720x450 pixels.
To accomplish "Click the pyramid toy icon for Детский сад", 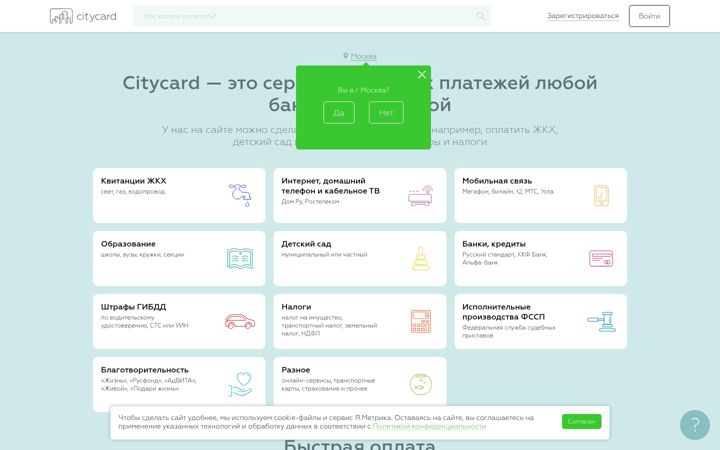I will [421, 259].
